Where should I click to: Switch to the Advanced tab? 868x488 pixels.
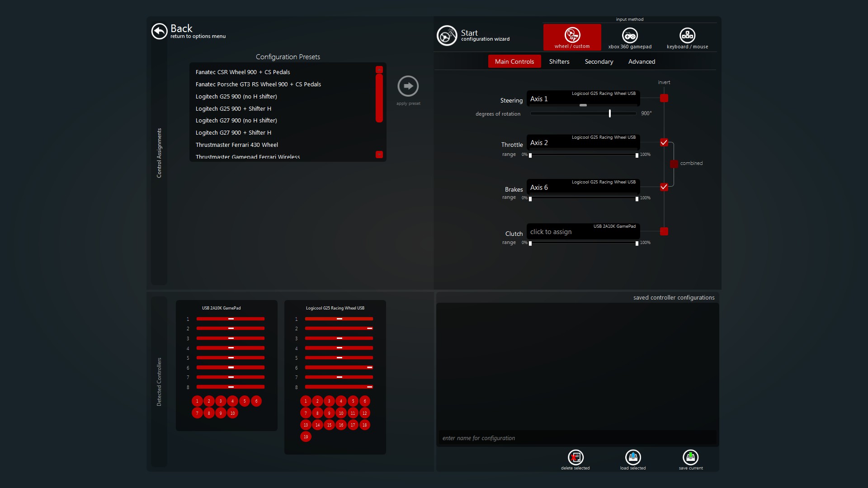click(x=641, y=61)
